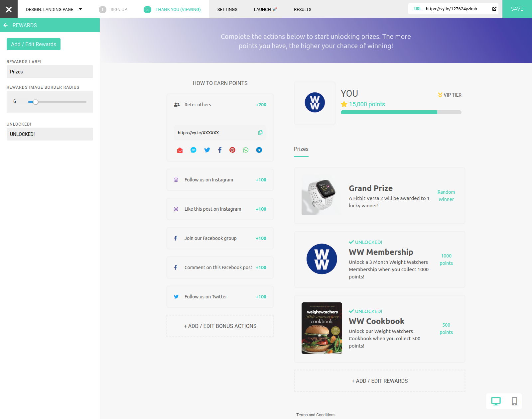
Task: Click the 500 points label
Action: [446, 329]
